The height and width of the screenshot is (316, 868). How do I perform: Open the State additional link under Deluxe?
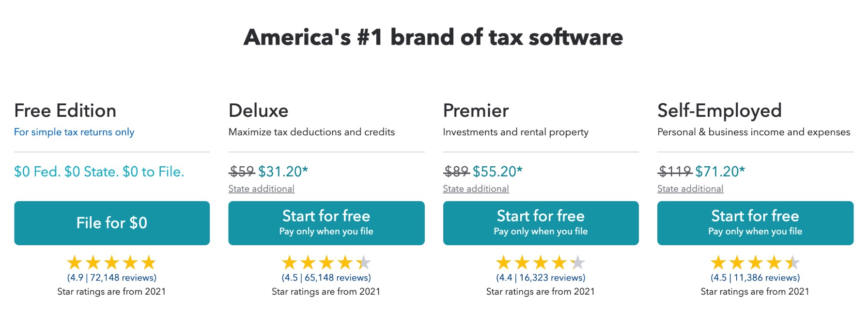[262, 189]
